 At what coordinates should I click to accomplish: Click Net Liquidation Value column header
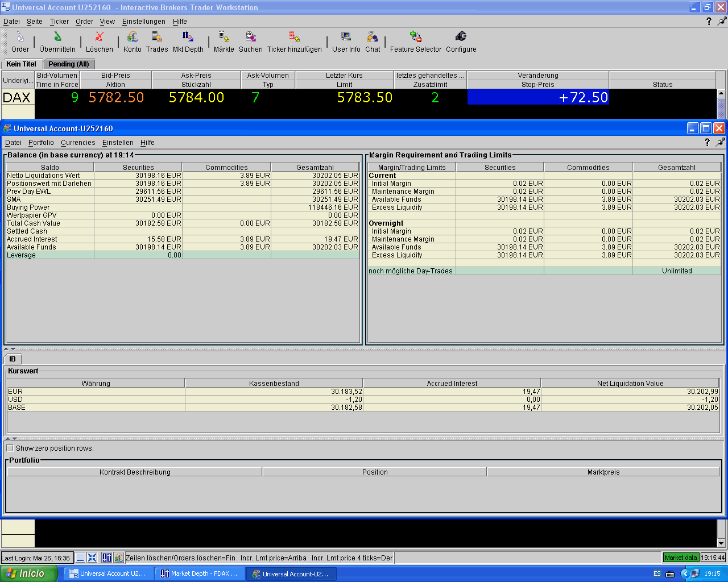(630, 383)
